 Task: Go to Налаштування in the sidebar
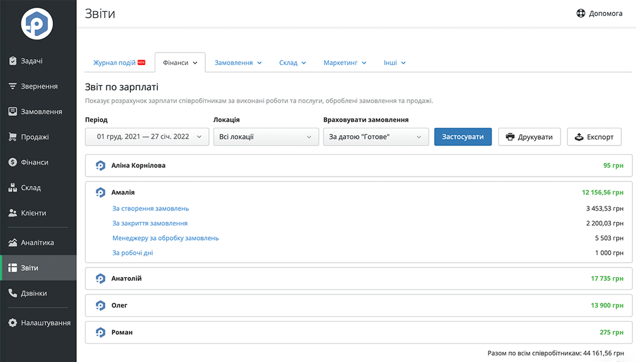(x=38, y=323)
